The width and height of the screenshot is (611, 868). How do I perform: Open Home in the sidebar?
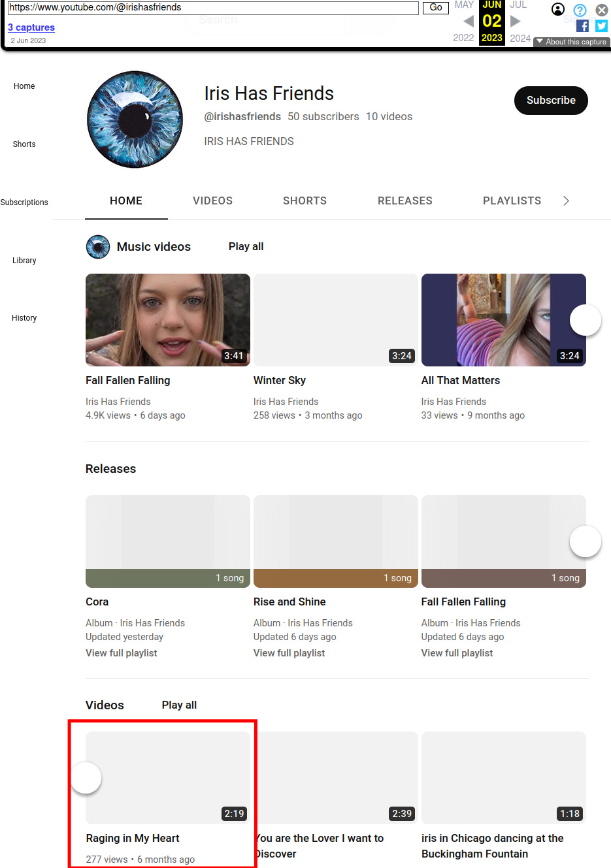coord(24,86)
